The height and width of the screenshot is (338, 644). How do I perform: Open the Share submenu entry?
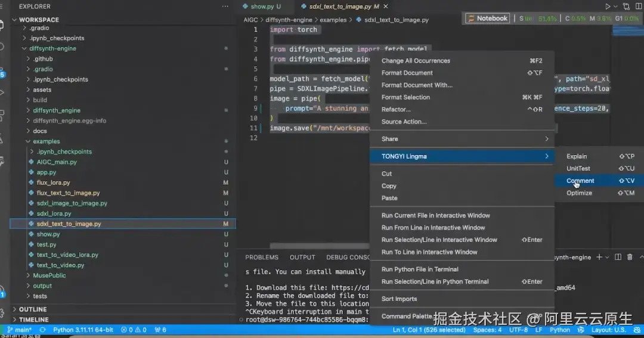[462, 139]
